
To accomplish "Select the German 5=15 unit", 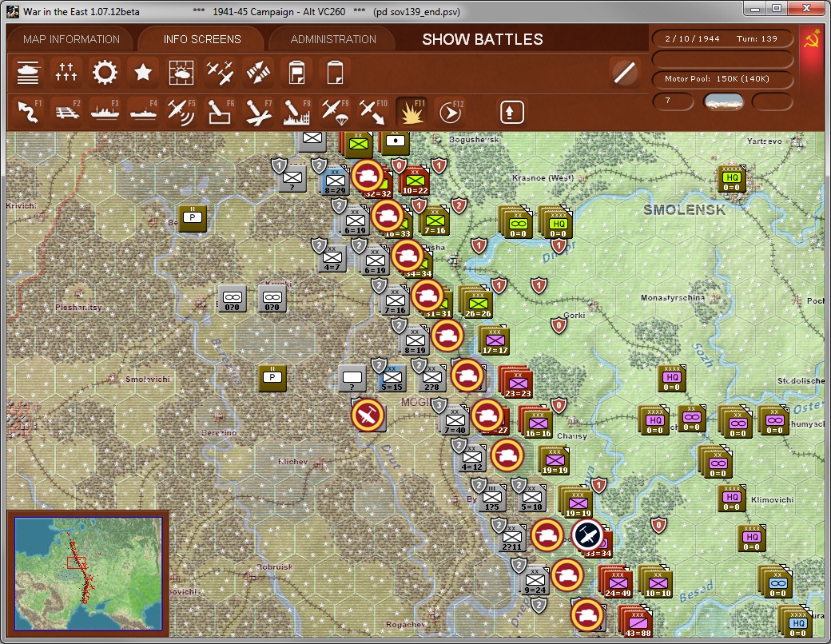I will (x=392, y=379).
